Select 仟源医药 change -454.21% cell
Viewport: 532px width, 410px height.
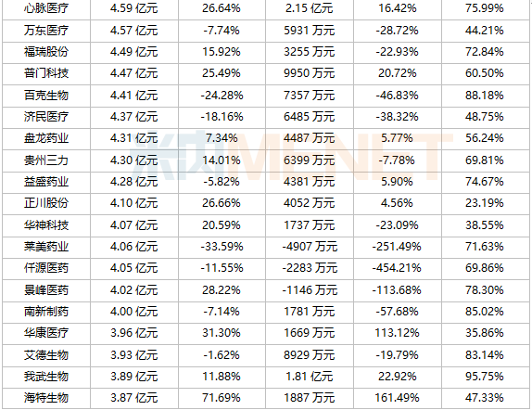[397, 268]
